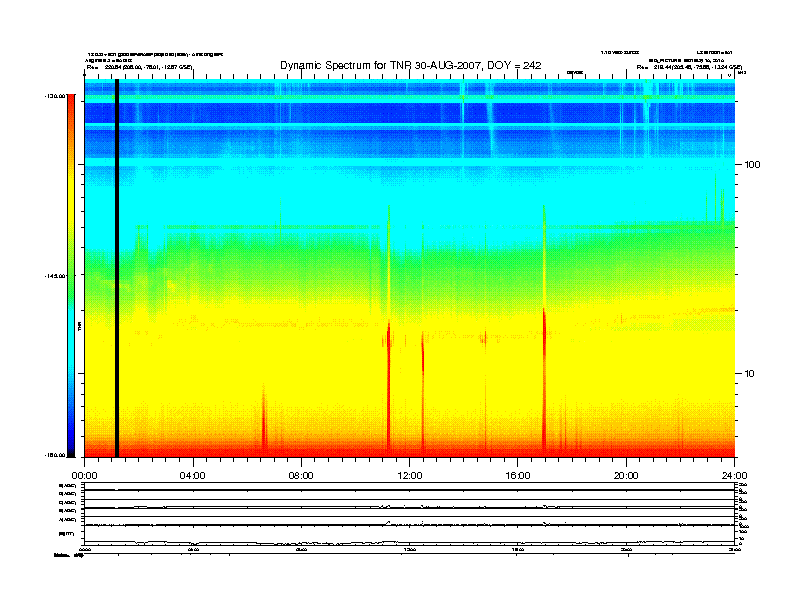This screenshot has width=792, height=612.
Task: Click the black vertical data gap bar
Action: click(x=117, y=268)
